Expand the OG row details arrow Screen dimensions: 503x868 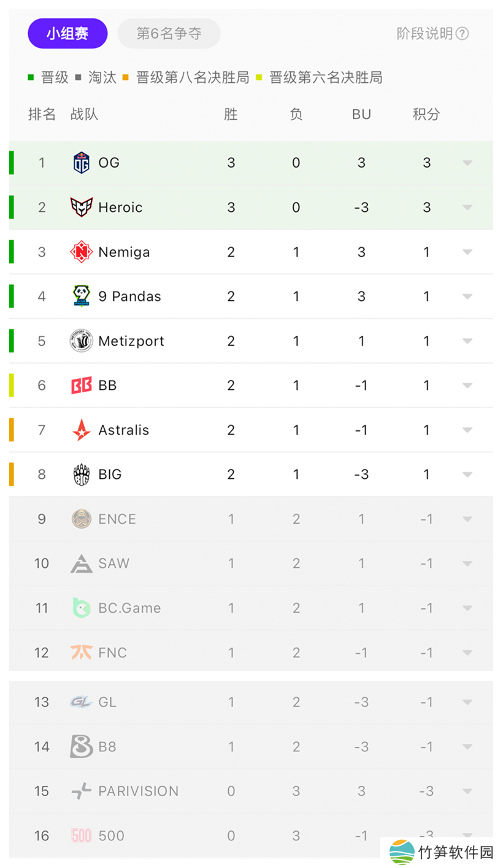(x=467, y=163)
